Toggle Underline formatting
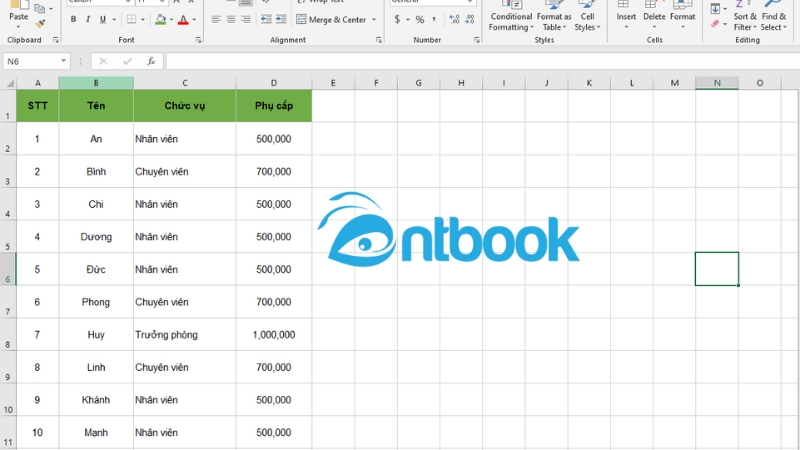The width and height of the screenshot is (800, 450). click(103, 19)
